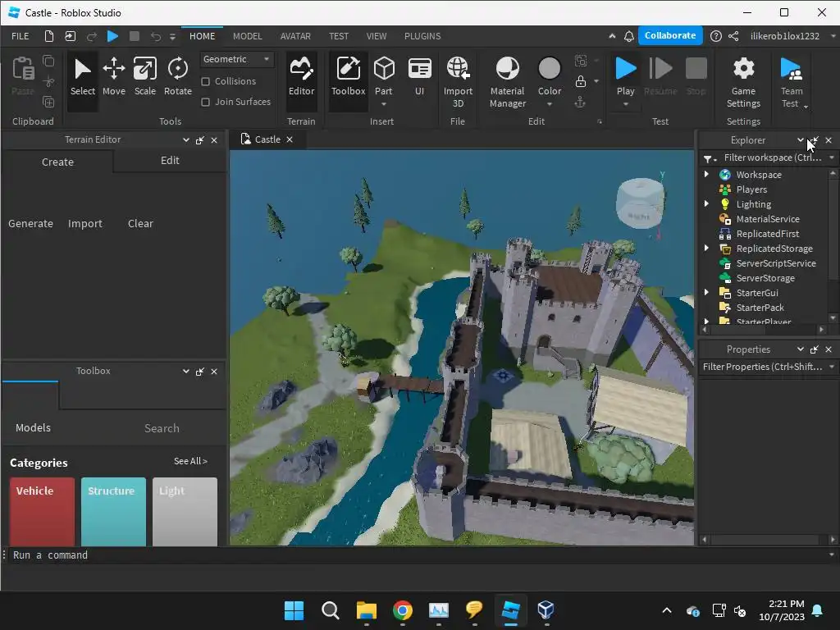840x630 pixels.
Task: Open Chrome from the taskbar
Action: pyautogui.click(x=402, y=610)
